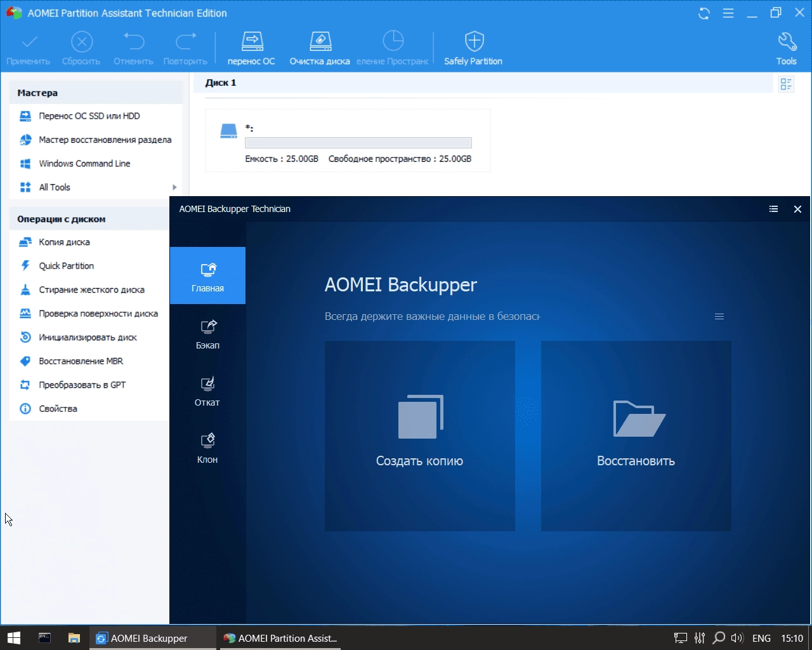The height and width of the screenshot is (650, 812).
Task: Switch to Главная tab in Backupper
Action: click(x=207, y=275)
